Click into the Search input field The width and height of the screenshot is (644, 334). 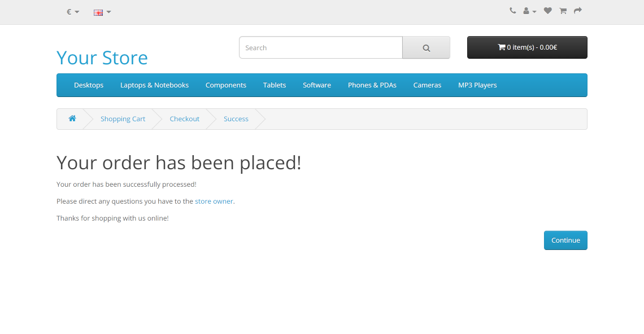click(320, 48)
